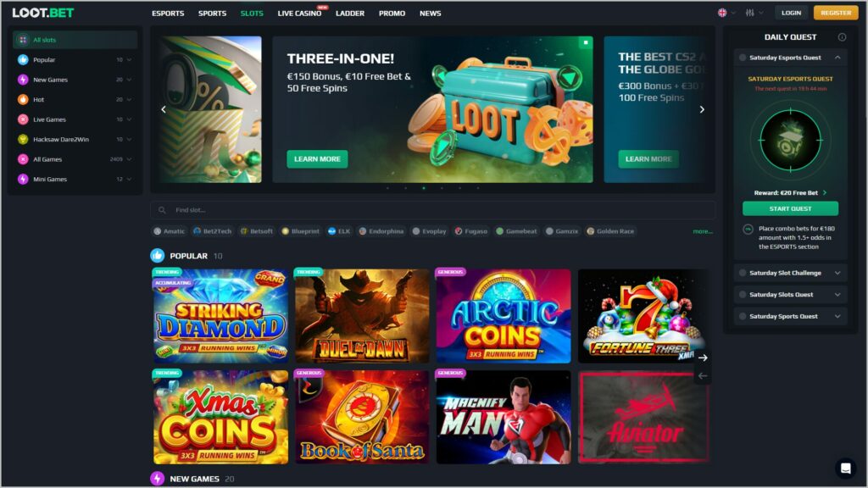Collapse the Saturday Esports Quest section
Viewport: 868px width, 488px height.
(837, 58)
